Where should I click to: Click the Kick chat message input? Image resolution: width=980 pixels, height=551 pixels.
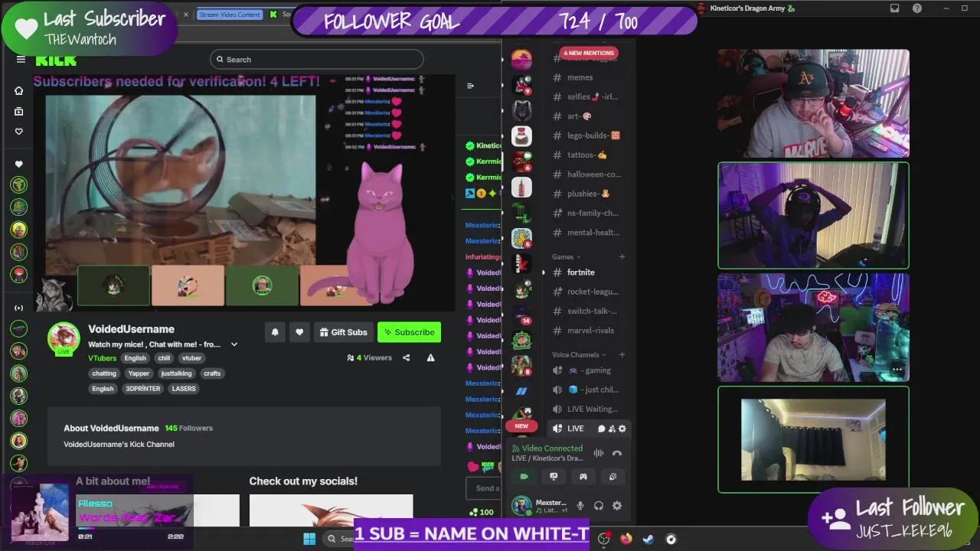(x=483, y=488)
